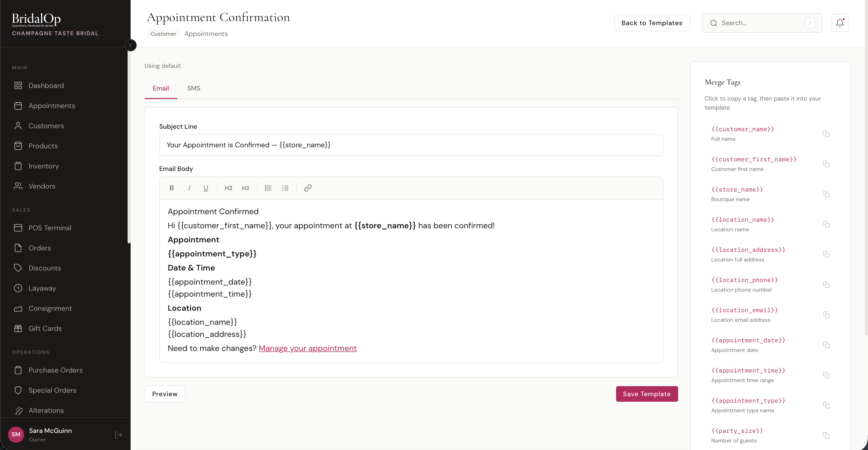Screen dimensions: 868x450
Task: Select the underline formatting icon
Action: click(205, 188)
